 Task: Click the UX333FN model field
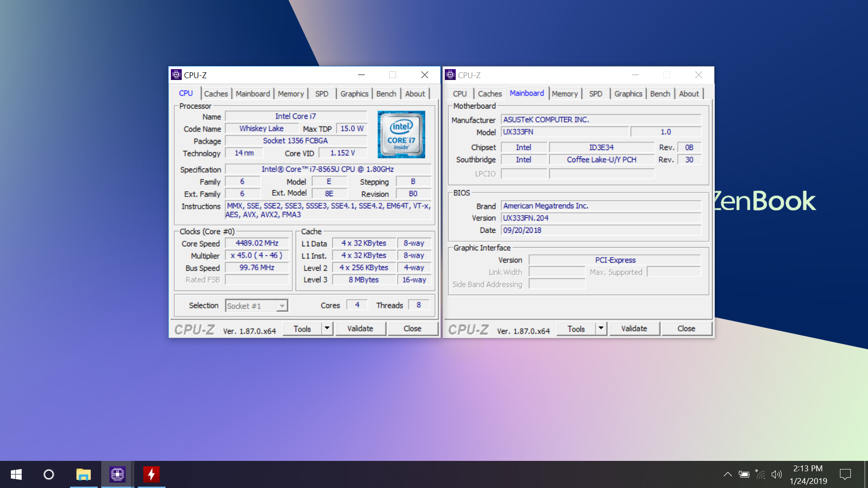click(x=565, y=132)
